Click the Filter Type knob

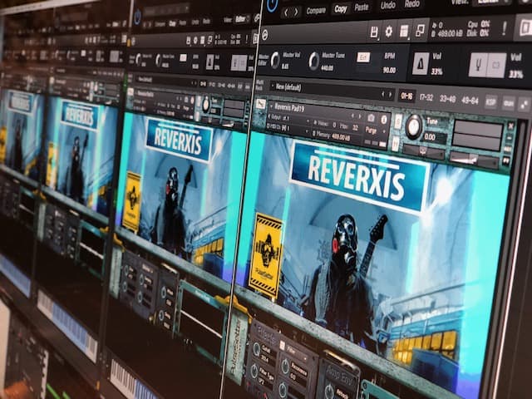point(254,370)
